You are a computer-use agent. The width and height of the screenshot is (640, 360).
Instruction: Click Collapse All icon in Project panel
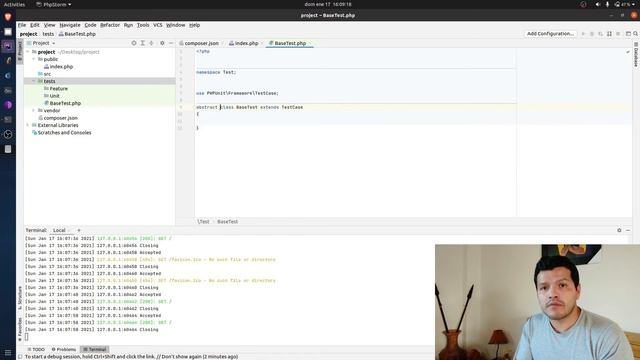coord(151,43)
